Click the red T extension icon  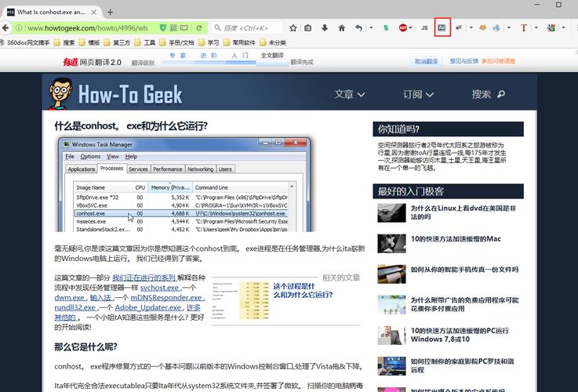[523, 27]
